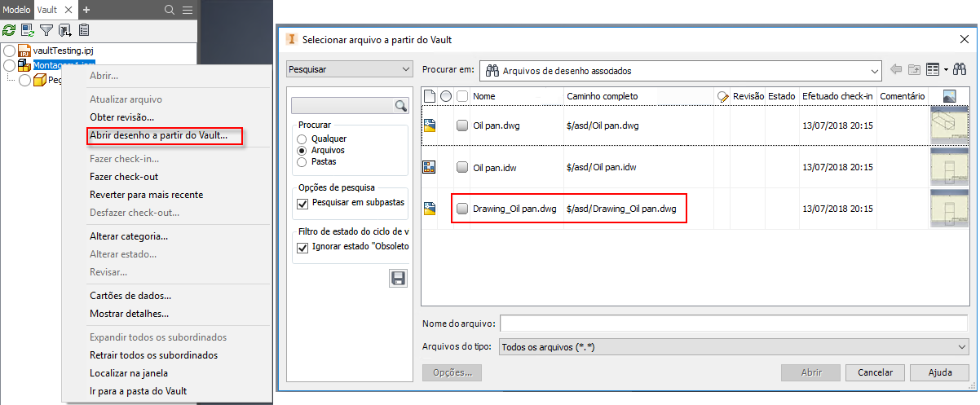Choose Alterar categoria from context menu
Screen dimensions: 980x405
click(129, 236)
